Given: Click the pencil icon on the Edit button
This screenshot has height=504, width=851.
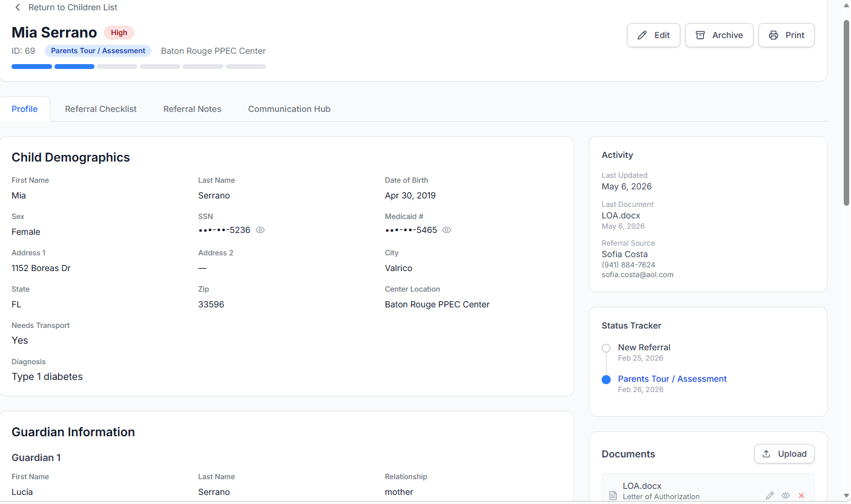Looking at the screenshot, I should (642, 35).
